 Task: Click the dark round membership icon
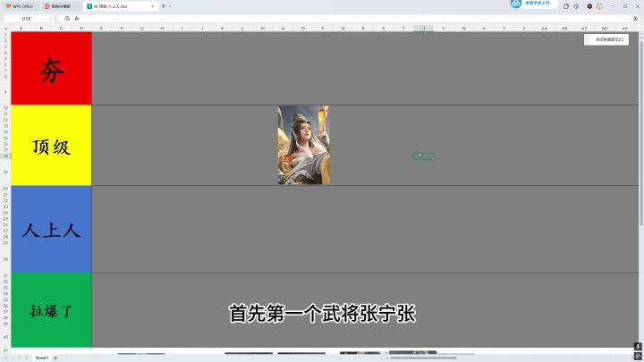[x=589, y=6]
